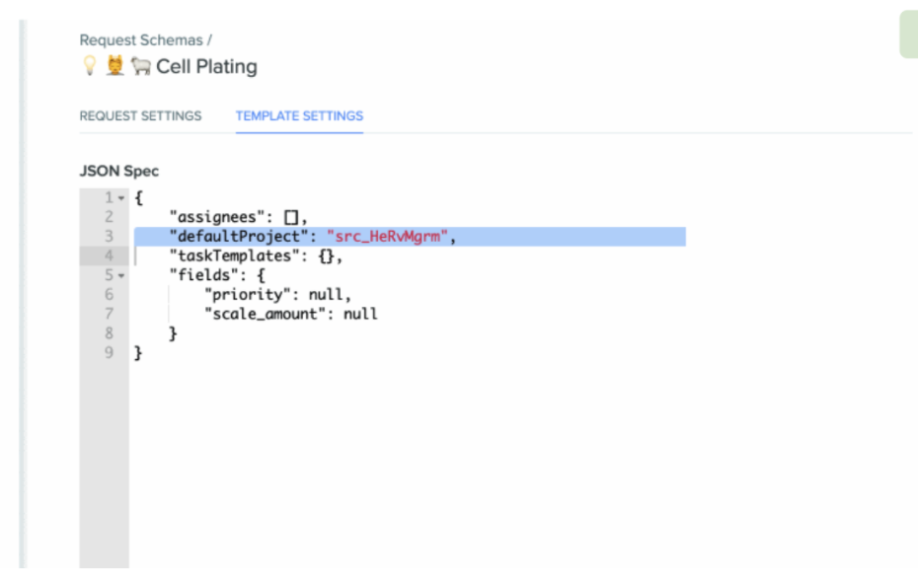Screen dimensions: 918x588
Task: Select the Template Settings tab
Action: (299, 115)
